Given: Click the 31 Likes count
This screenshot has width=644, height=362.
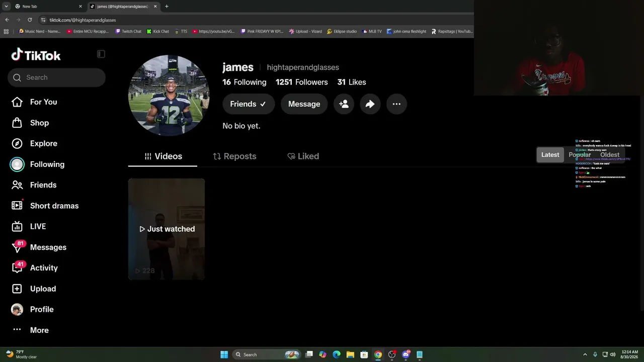Looking at the screenshot, I should (352, 82).
